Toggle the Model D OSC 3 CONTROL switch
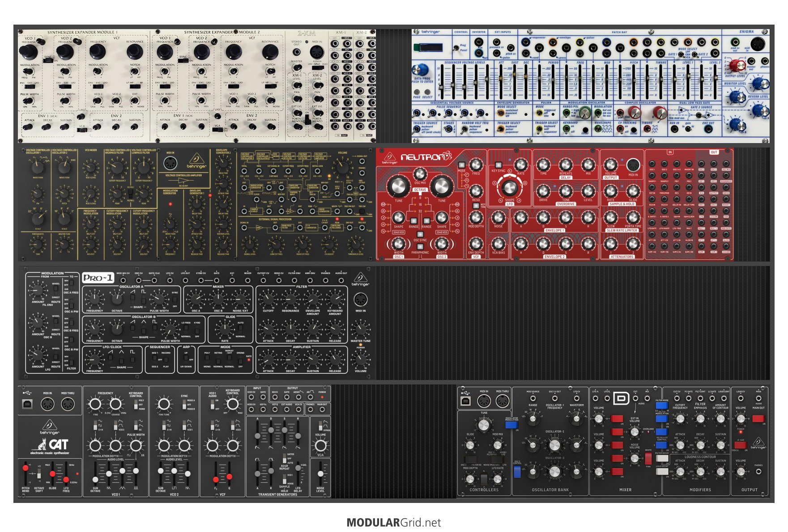This screenshot has width=788, height=532. pos(517,471)
